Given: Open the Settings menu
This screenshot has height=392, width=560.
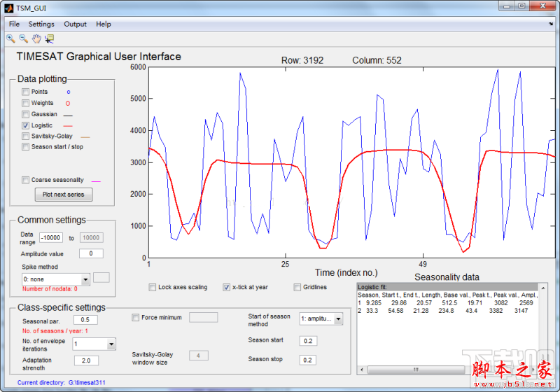Looking at the screenshot, I should pos(41,24).
